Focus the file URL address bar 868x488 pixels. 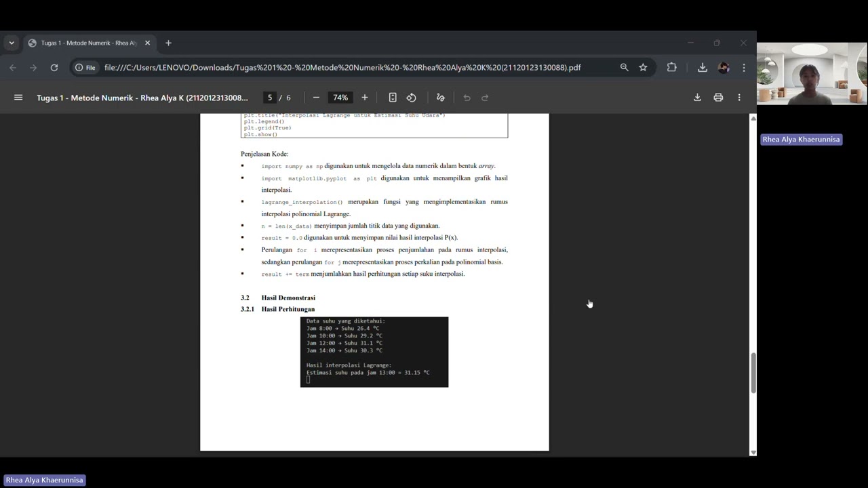coord(342,67)
